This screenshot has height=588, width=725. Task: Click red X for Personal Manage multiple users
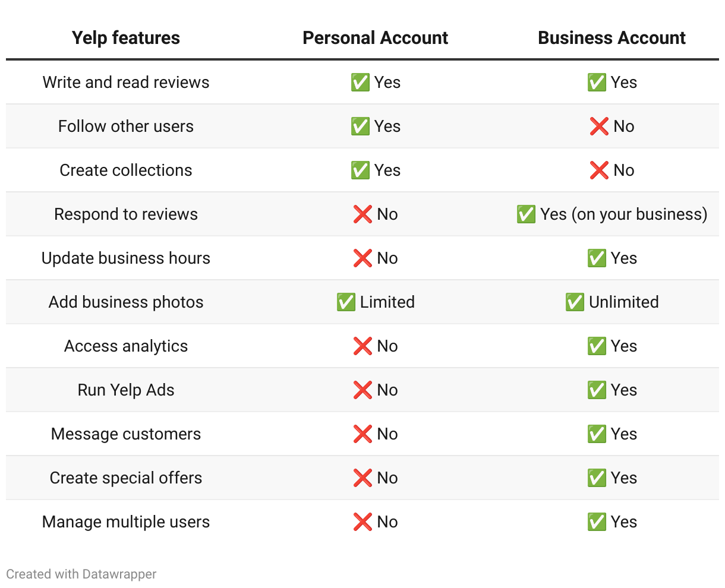(363, 521)
